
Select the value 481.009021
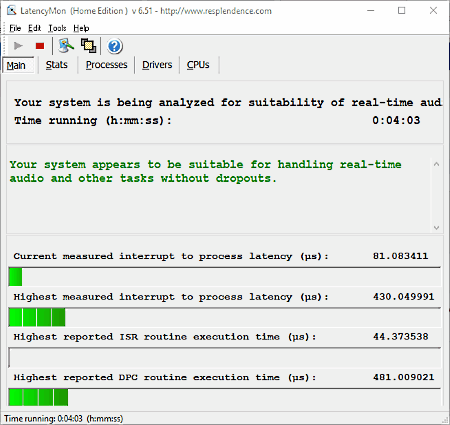point(403,377)
